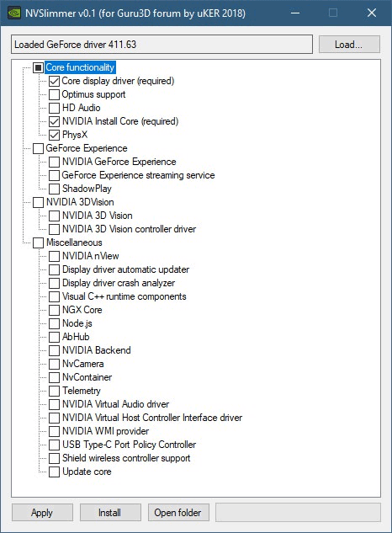Screen dimensions: 392x533
Task: Check the Miscellaneous group checkbox
Action: (38, 243)
